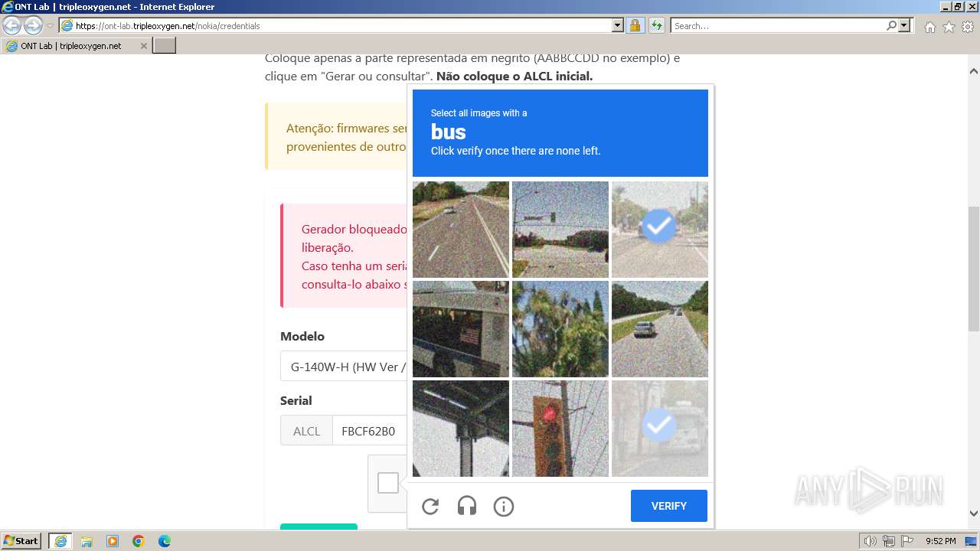Start search with the magnifier icon
The width and height of the screenshot is (980, 551).
pyautogui.click(x=891, y=25)
